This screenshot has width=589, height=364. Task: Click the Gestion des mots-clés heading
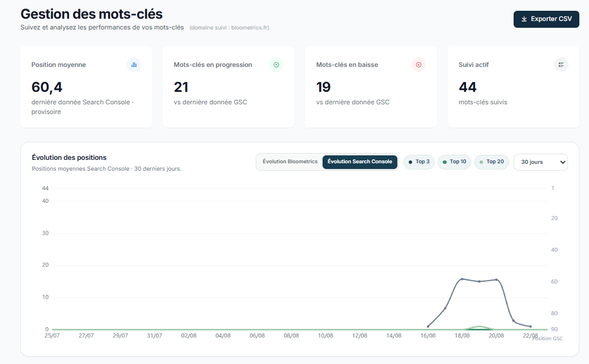(x=92, y=14)
